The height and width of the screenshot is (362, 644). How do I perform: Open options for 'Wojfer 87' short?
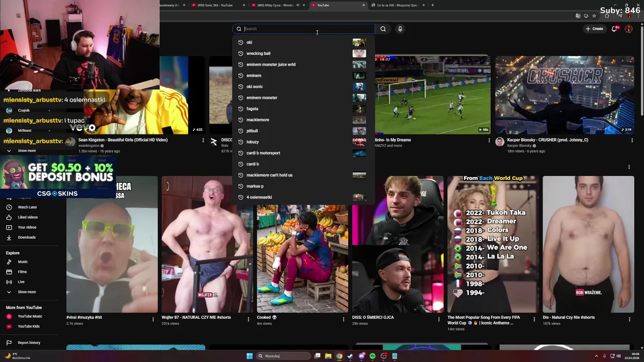(x=248, y=319)
